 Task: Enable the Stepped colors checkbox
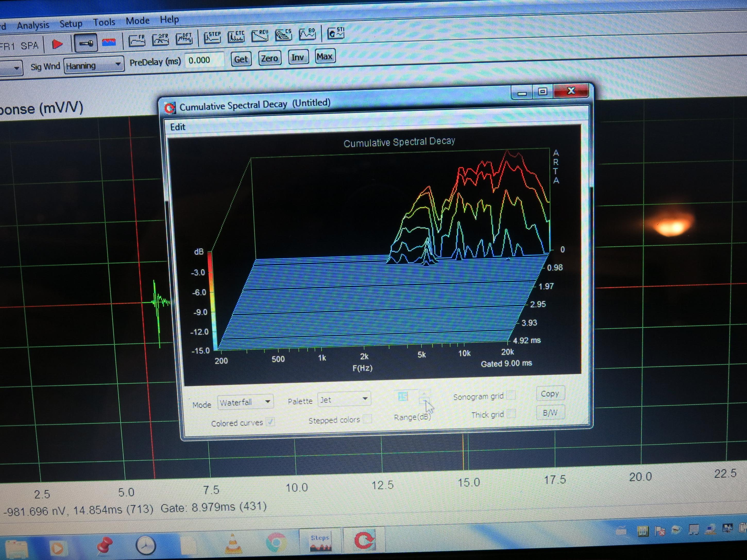(368, 419)
